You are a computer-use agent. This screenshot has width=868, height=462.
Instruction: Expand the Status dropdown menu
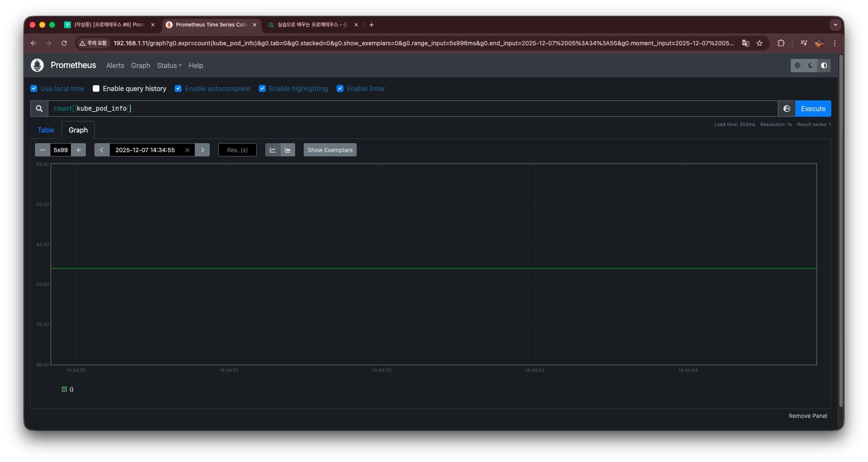[x=169, y=65]
